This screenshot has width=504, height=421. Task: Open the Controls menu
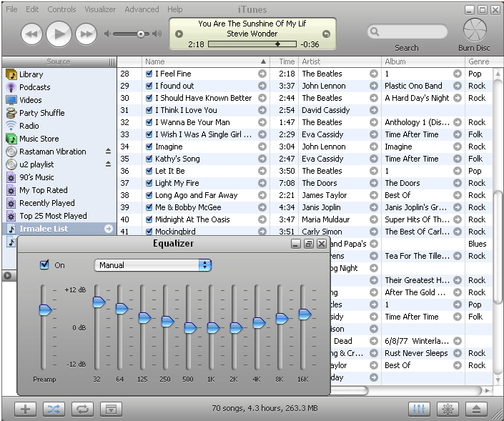click(x=61, y=9)
